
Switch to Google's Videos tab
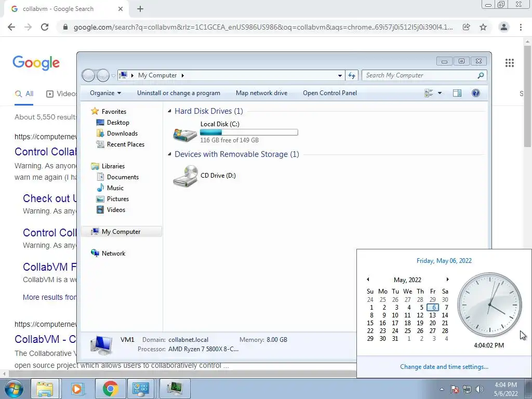point(61,94)
